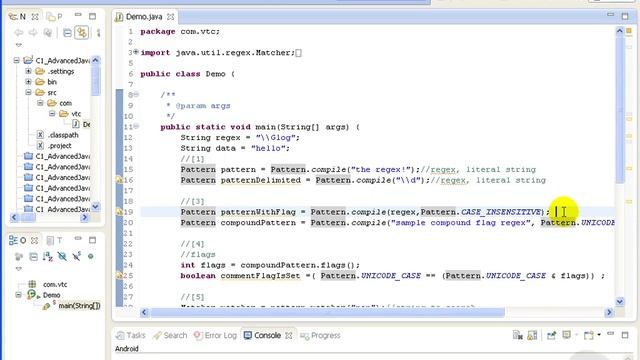Switch to the Outline O tab
This screenshot has height=360, width=640.
pyautogui.click(x=18, y=240)
